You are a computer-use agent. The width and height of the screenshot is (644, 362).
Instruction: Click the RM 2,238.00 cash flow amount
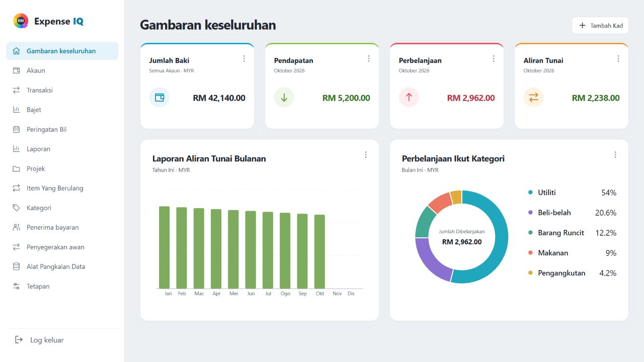[596, 98]
